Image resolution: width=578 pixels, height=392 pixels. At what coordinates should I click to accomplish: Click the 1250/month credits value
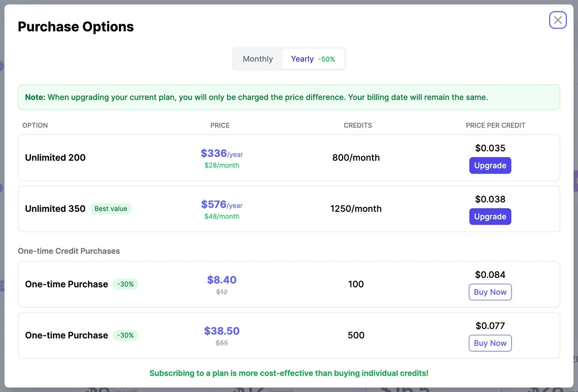coord(356,209)
